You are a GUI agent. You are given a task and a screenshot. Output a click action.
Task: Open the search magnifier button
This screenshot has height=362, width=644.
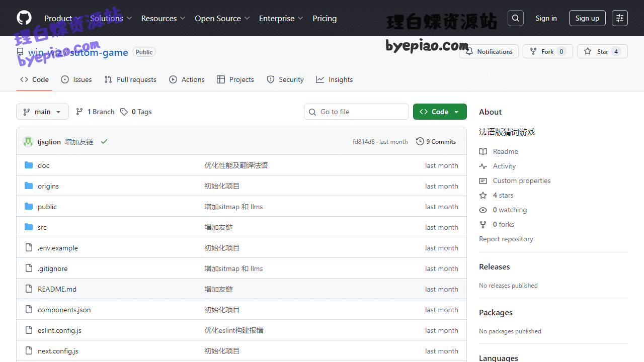[516, 18]
